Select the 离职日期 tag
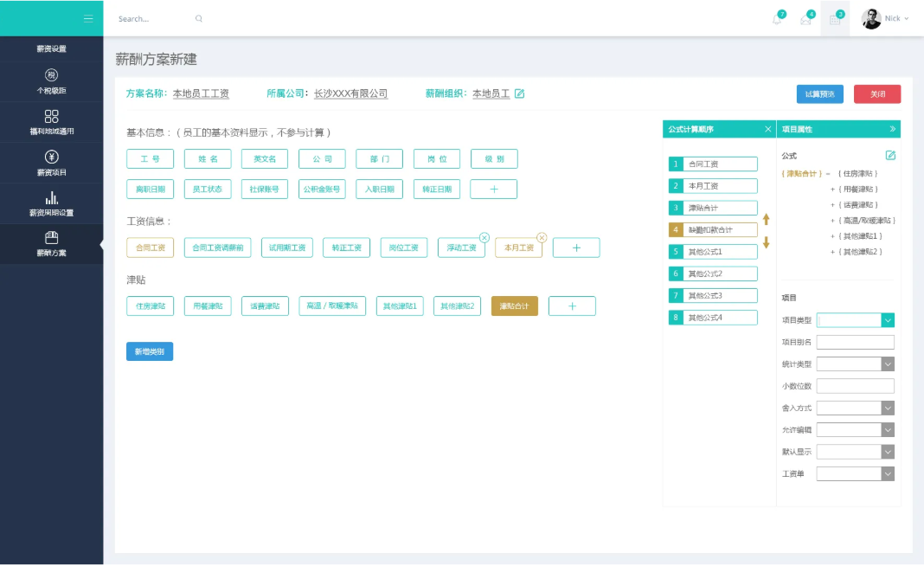Screen dimensions: 924x566 pyautogui.click(x=151, y=190)
